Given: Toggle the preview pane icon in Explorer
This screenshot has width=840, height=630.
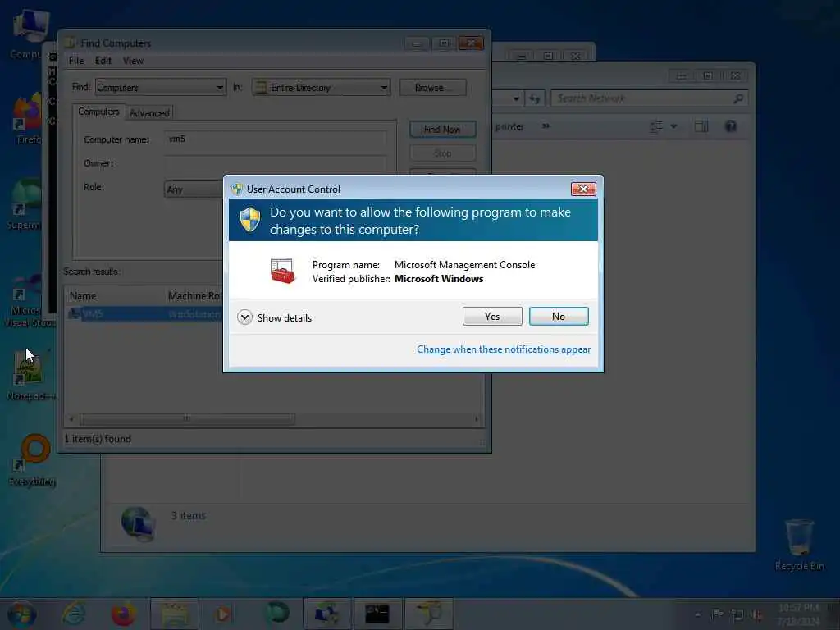Looking at the screenshot, I should coord(701,126).
